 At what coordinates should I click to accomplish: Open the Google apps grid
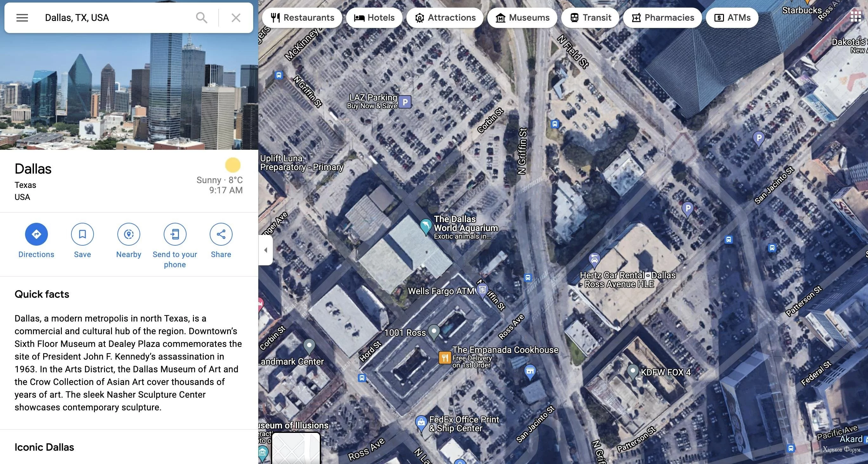[856, 17]
